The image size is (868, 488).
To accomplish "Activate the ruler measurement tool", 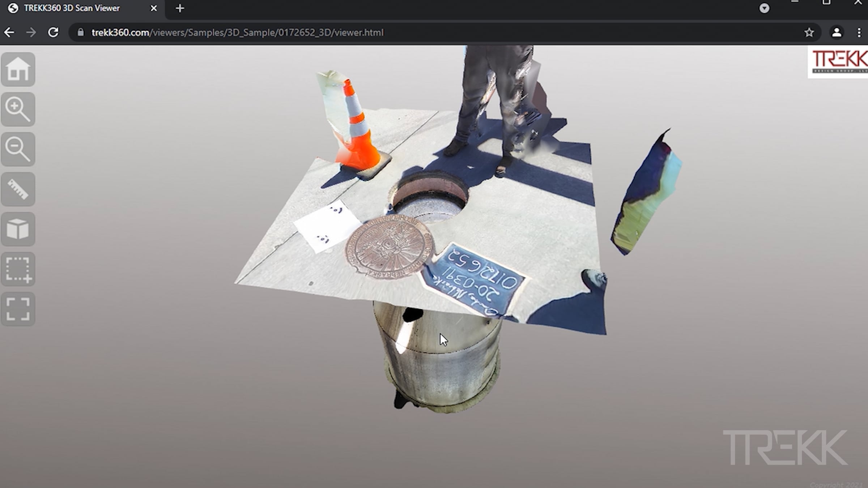I will click(18, 189).
